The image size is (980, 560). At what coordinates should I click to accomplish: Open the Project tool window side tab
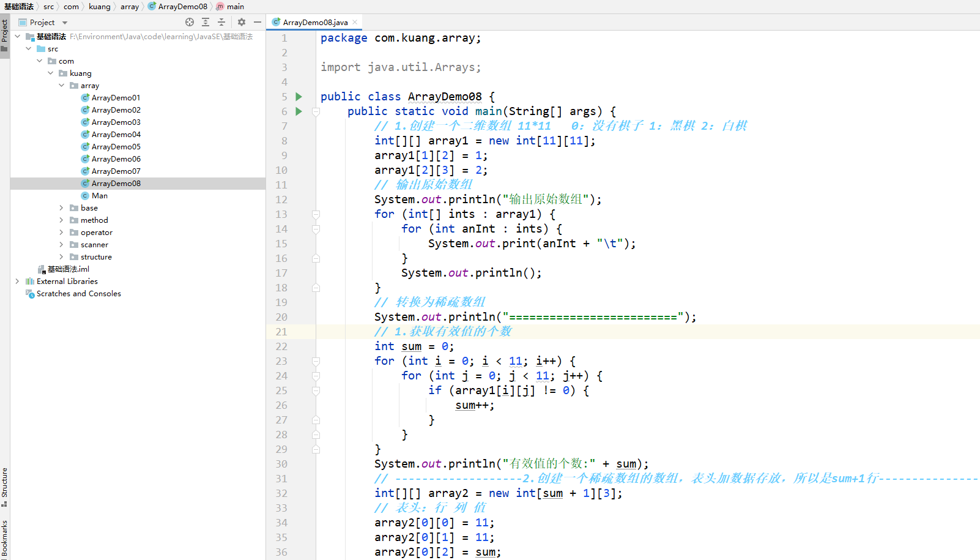point(5,37)
